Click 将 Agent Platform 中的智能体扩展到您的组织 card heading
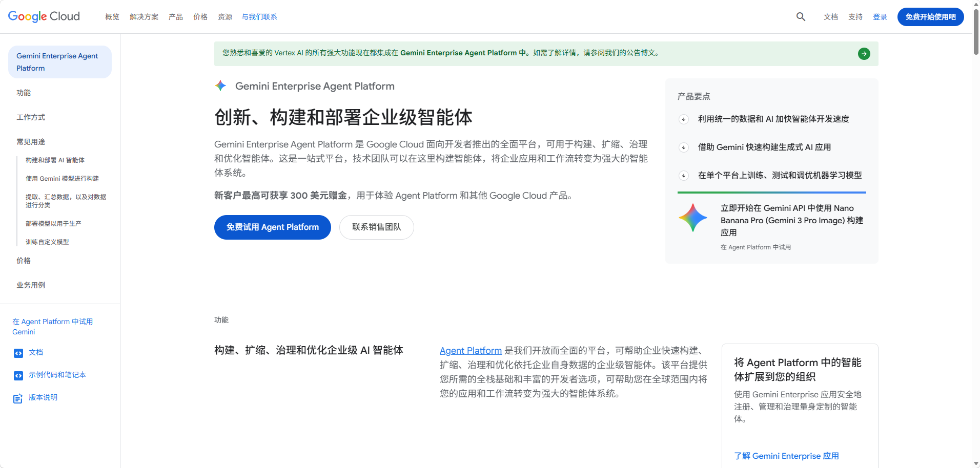 pos(798,370)
